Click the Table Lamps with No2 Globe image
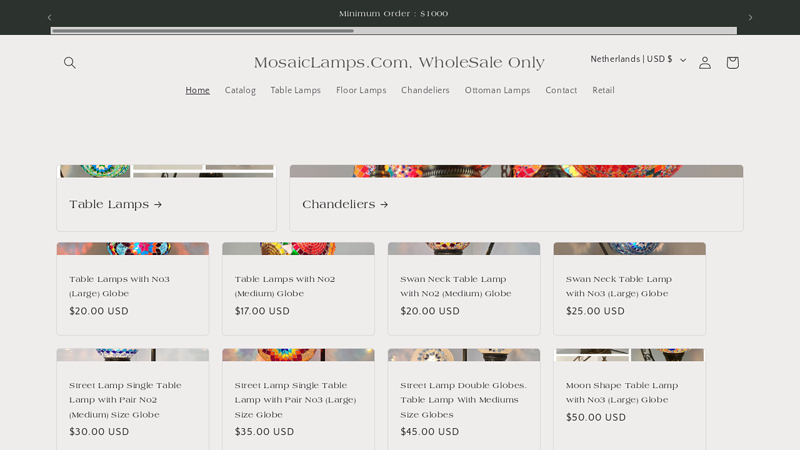The width and height of the screenshot is (800, 450). 298,248
